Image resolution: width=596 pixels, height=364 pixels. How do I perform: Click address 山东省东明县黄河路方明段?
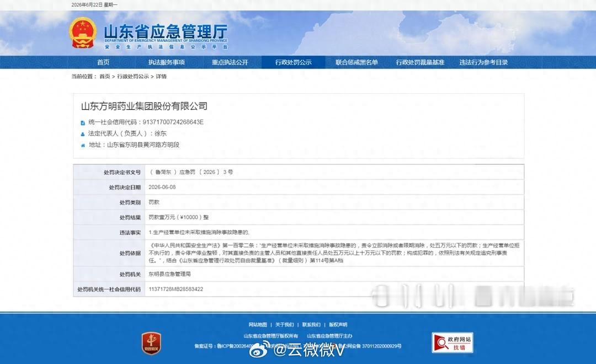tap(143, 144)
